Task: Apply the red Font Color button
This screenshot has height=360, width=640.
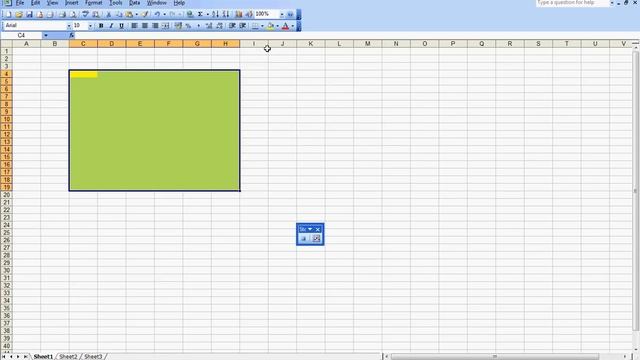Action: point(285,26)
